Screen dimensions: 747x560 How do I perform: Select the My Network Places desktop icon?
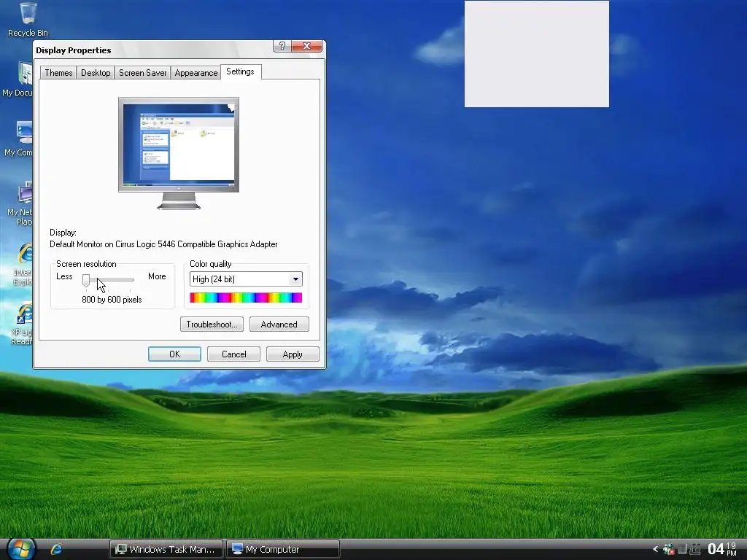(21, 203)
